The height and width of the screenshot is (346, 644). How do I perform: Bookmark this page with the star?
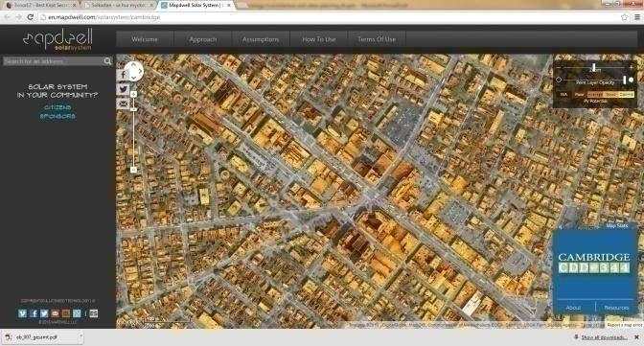625,17
